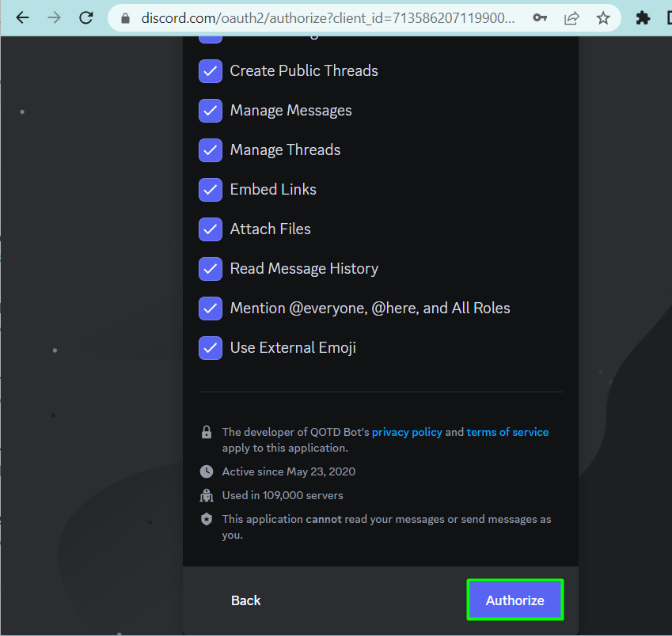Go forward in browser history
The image size is (672, 636).
click(x=54, y=18)
